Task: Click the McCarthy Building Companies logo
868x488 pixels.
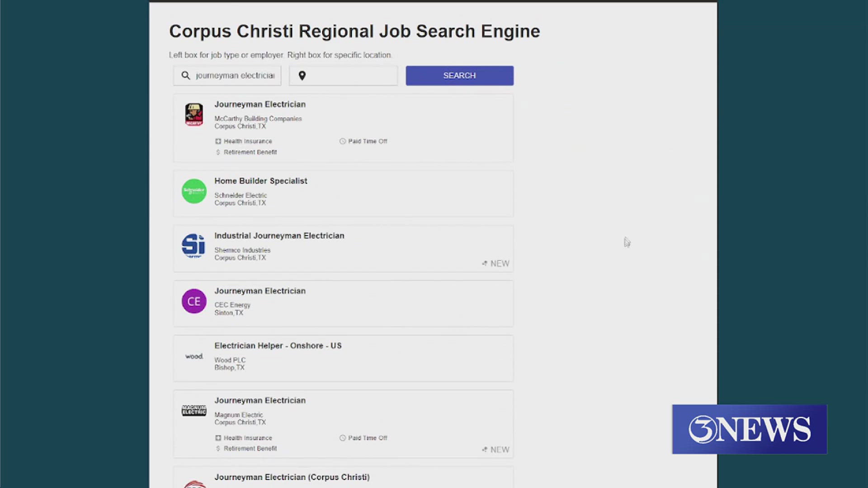Action: click(193, 114)
